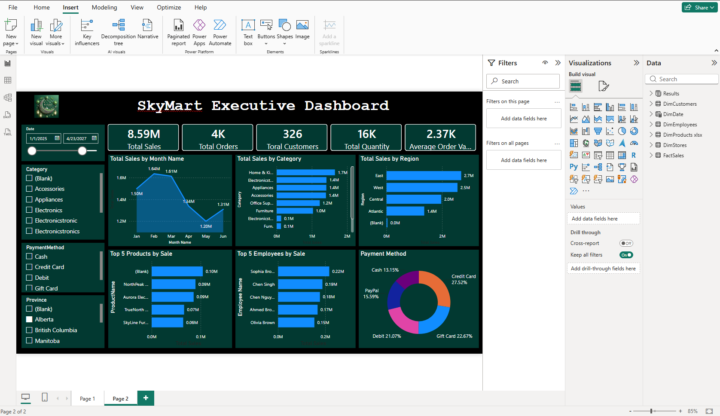Screen dimensions: 720x416
Task: Check the Debit payment checkbox
Action: (29, 277)
